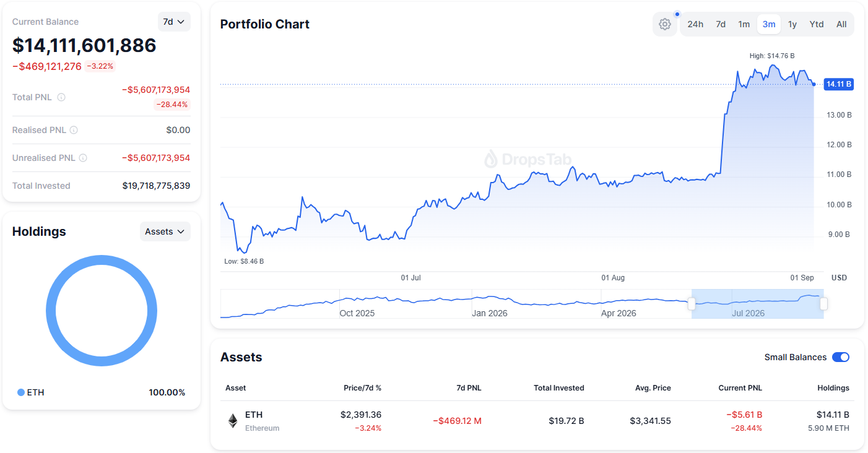Click the USD currency axis label
This screenshot has height=453, width=868.
click(x=839, y=278)
